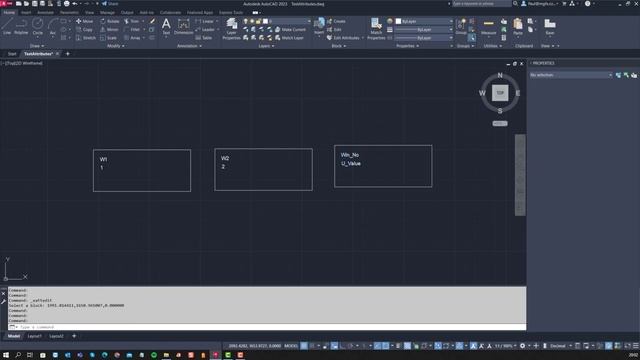Click the Paste clipboard icon
The width and height of the screenshot is (640, 360).
(x=518, y=27)
